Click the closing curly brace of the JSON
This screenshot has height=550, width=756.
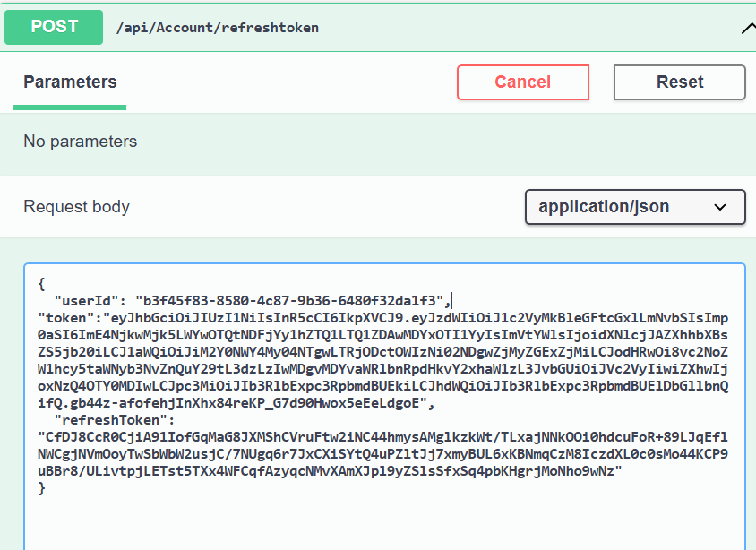[x=41, y=488]
